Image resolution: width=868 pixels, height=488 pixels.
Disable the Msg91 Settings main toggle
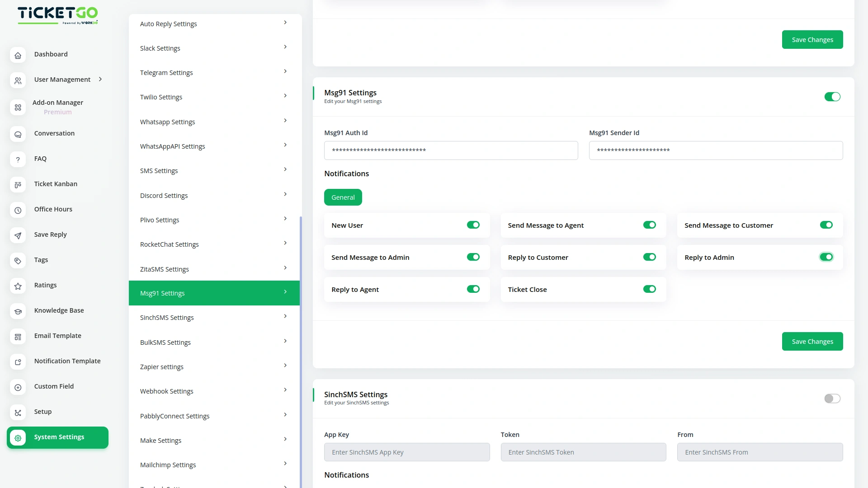point(832,97)
